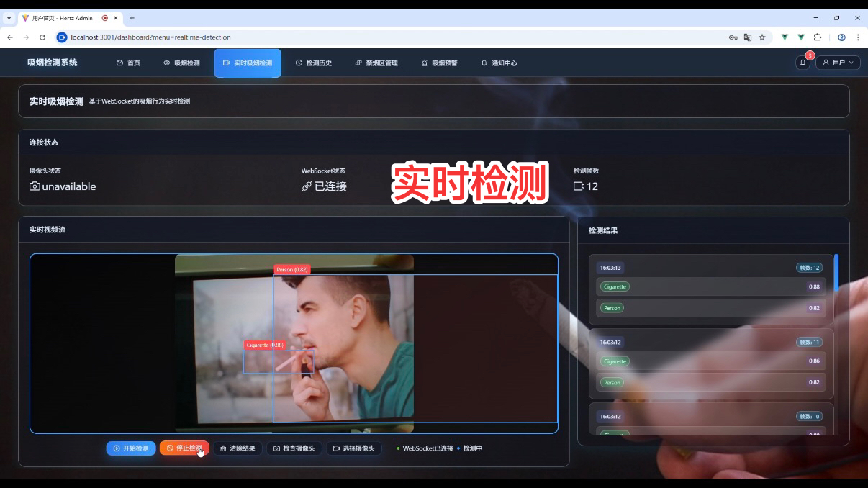Open the 通知中心 menu item
This screenshot has width=868, height=488.
pos(499,63)
